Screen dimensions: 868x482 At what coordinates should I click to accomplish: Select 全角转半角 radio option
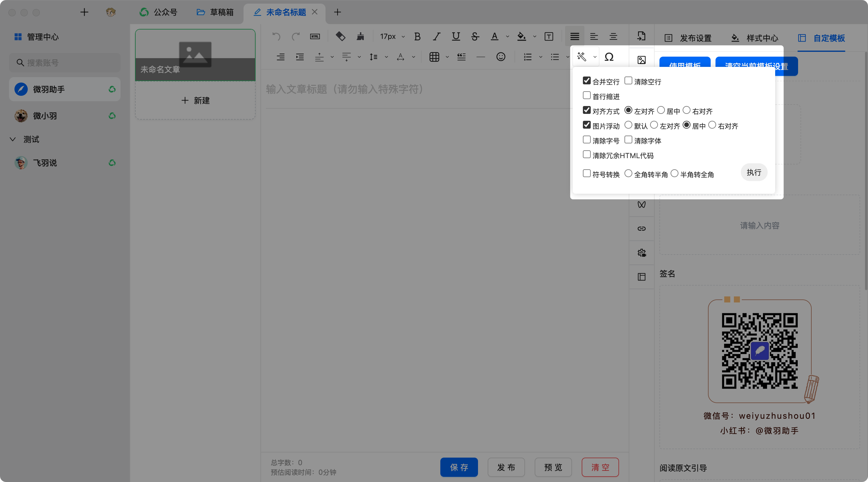(628, 173)
